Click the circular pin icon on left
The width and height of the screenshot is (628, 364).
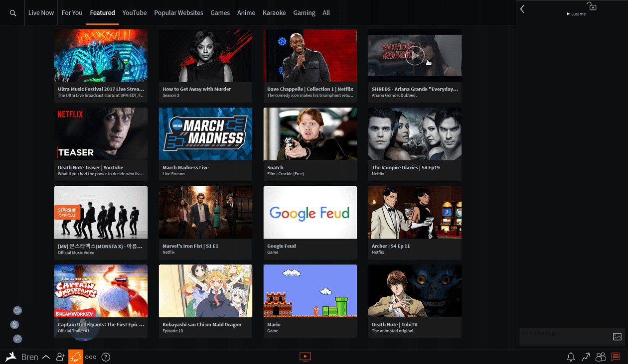17,339
